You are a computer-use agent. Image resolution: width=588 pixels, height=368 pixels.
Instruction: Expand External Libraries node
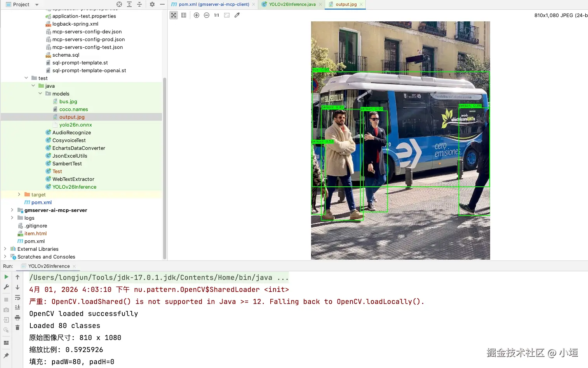5,249
